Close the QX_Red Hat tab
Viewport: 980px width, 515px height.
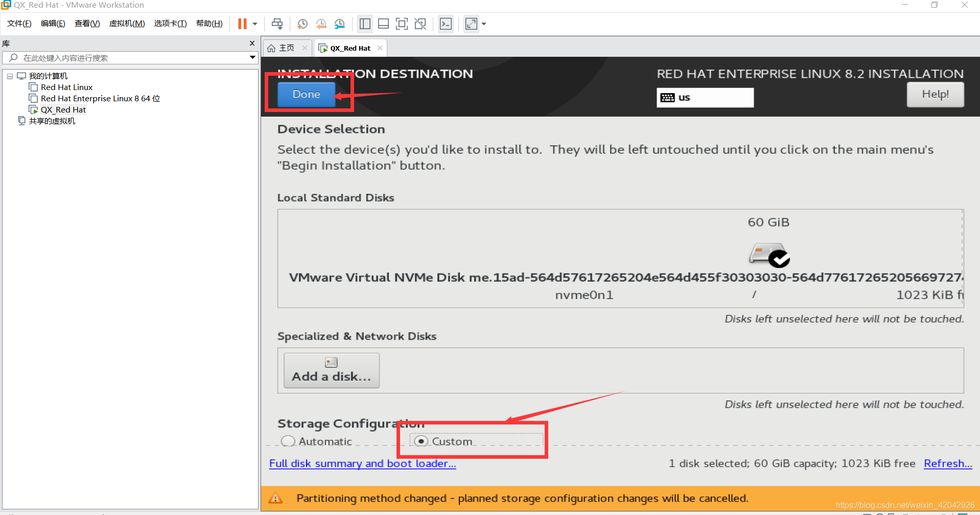[380, 48]
